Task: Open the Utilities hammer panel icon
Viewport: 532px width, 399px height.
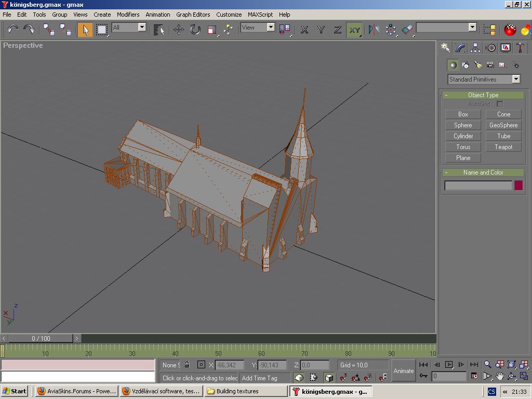Action: [x=520, y=48]
